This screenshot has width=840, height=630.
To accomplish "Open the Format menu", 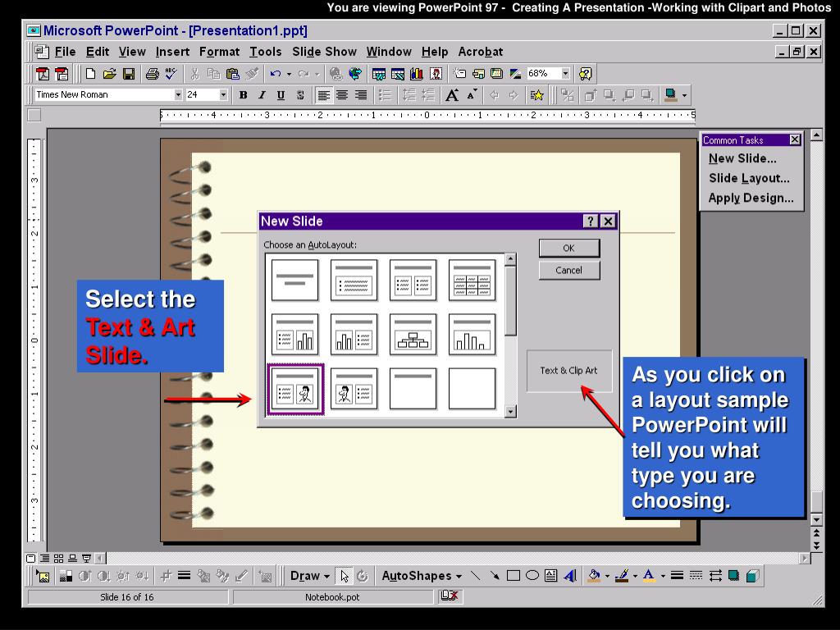I will pyautogui.click(x=219, y=52).
